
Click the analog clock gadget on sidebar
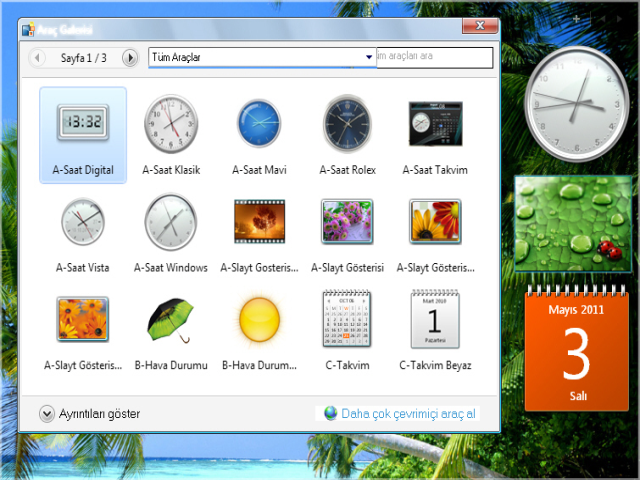click(576, 103)
